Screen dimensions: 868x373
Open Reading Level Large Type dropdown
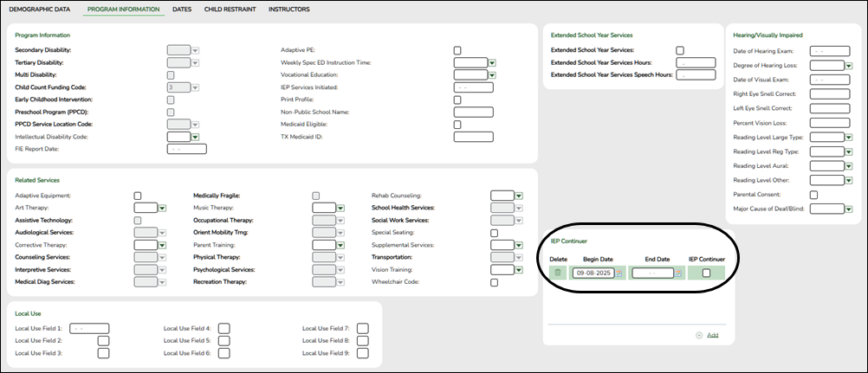coord(849,138)
